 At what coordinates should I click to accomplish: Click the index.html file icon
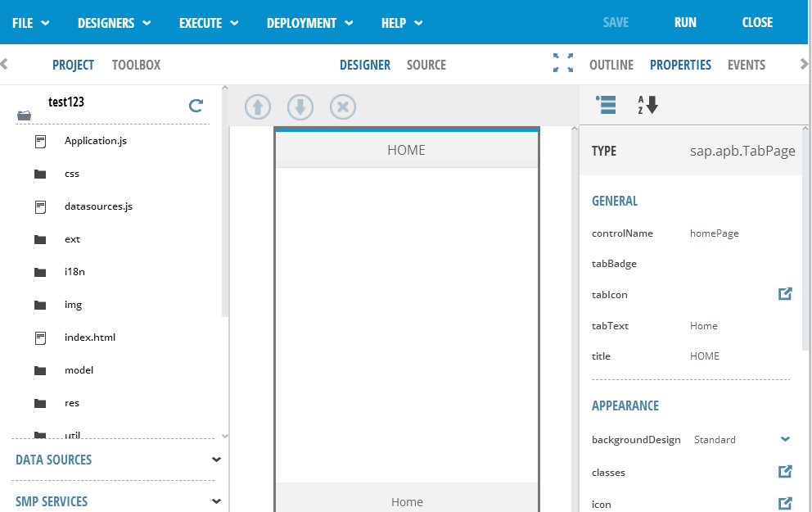click(x=40, y=338)
